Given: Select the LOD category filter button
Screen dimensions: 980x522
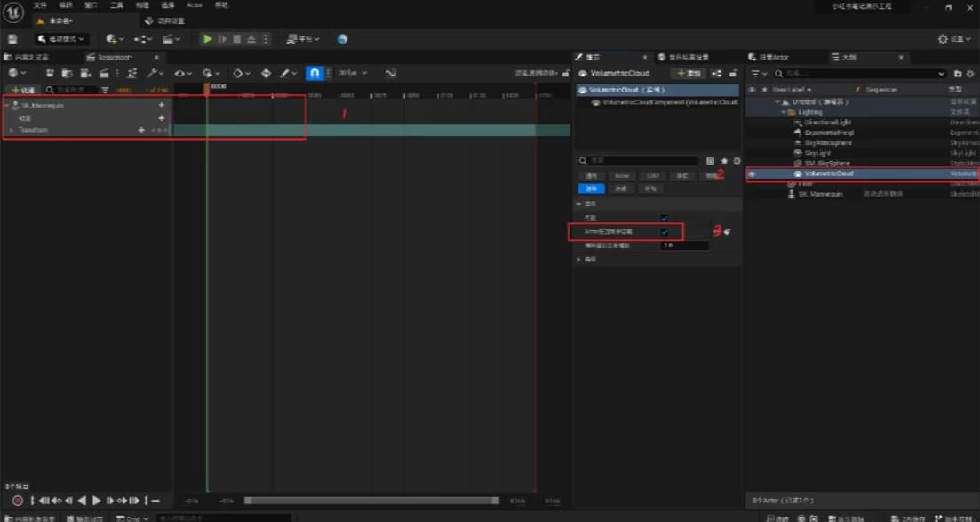Looking at the screenshot, I should (x=652, y=176).
